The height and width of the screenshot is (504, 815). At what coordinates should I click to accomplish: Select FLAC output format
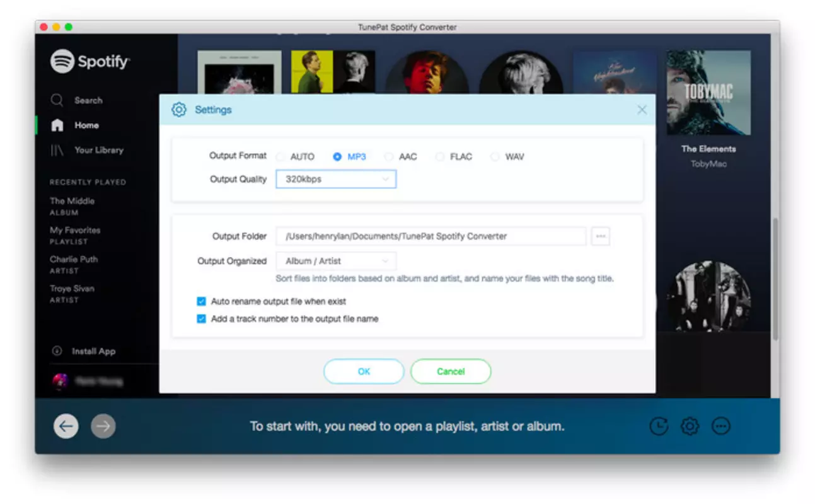point(454,156)
